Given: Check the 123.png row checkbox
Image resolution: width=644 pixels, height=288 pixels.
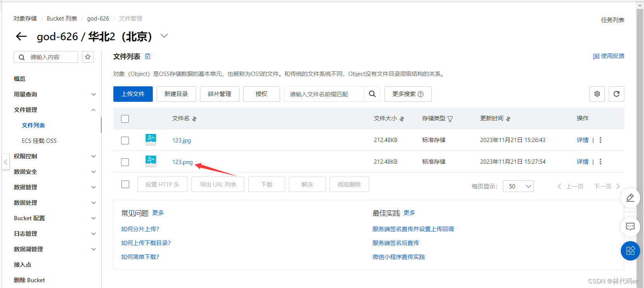Looking at the screenshot, I should point(125,162).
